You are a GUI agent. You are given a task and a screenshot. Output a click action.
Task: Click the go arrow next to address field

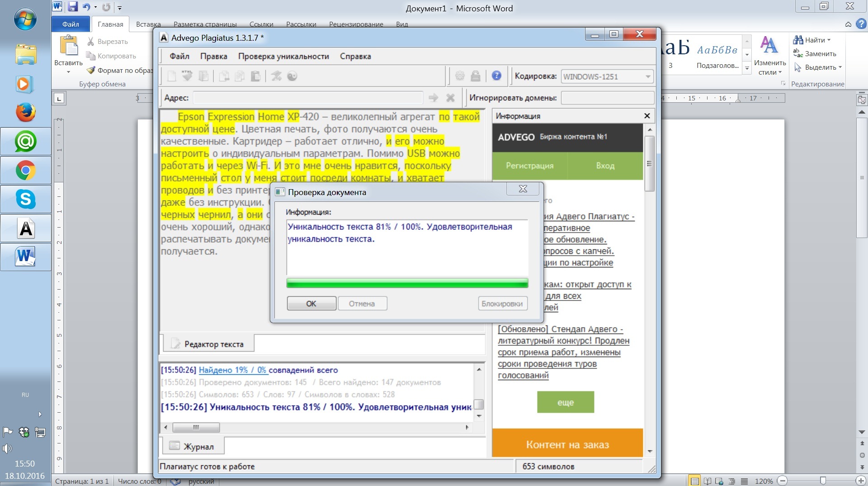pyautogui.click(x=433, y=97)
